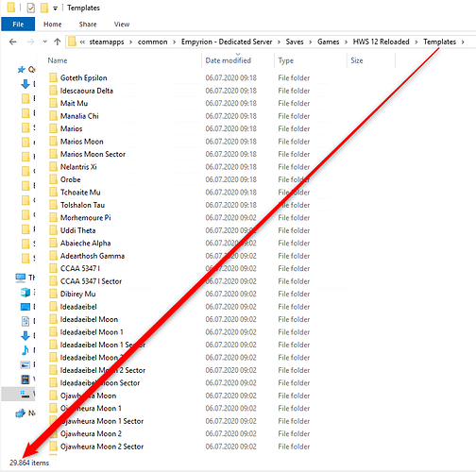Go up one folder level

58,42
